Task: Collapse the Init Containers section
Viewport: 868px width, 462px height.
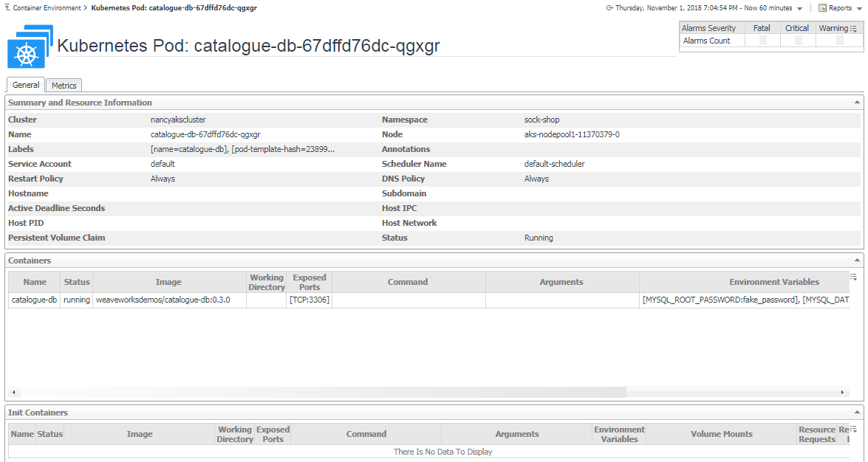Action: (x=857, y=413)
